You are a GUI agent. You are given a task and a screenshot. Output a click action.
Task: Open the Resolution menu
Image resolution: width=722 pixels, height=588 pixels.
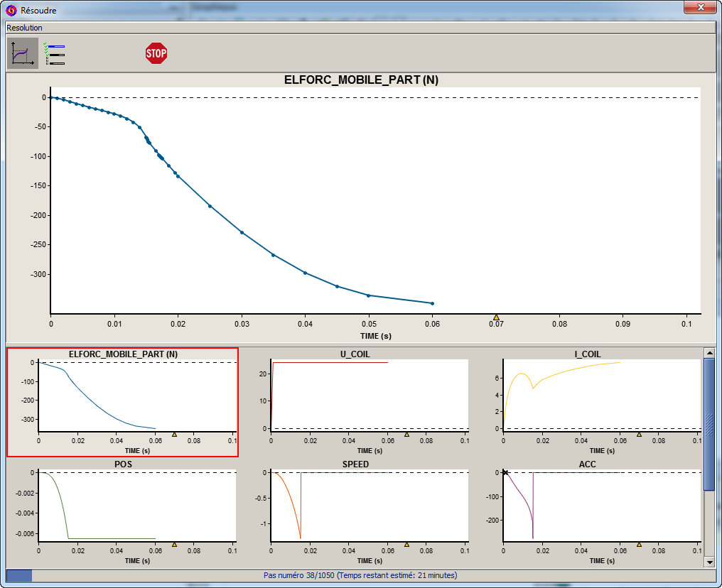coord(25,28)
